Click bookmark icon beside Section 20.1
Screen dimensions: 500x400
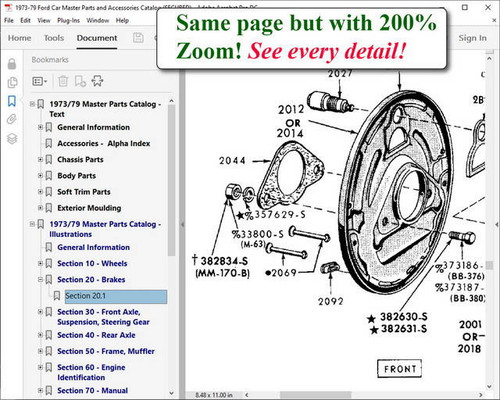click(x=57, y=296)
